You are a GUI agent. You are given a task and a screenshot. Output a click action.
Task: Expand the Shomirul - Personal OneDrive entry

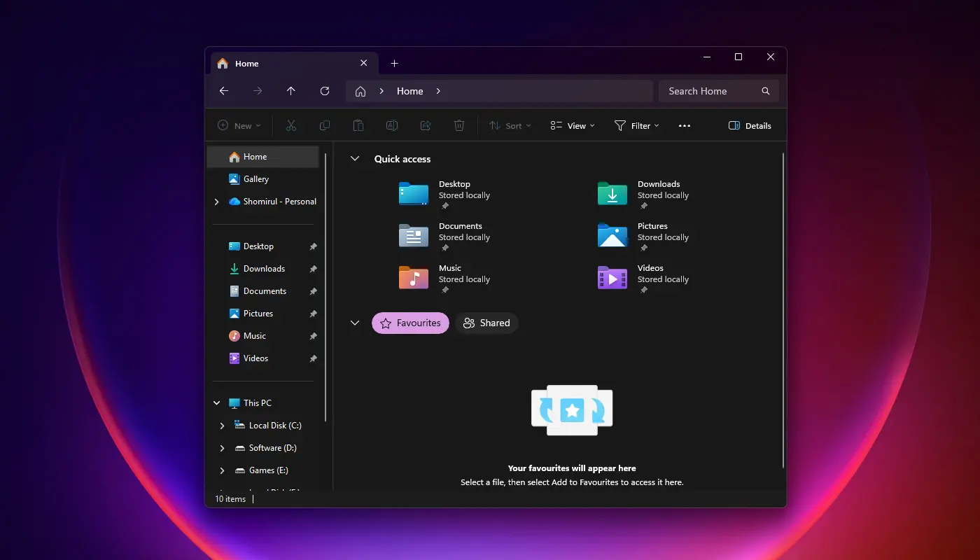tap(217, 202)
